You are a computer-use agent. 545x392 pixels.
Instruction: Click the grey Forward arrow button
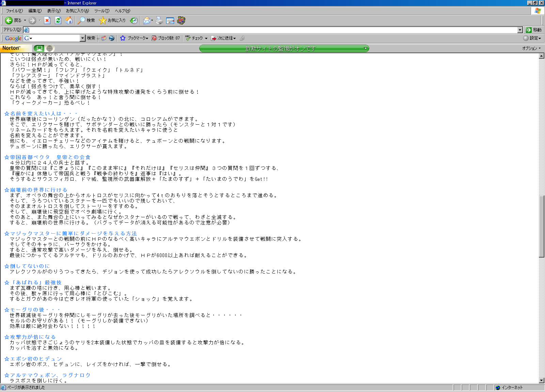[32, 20]
